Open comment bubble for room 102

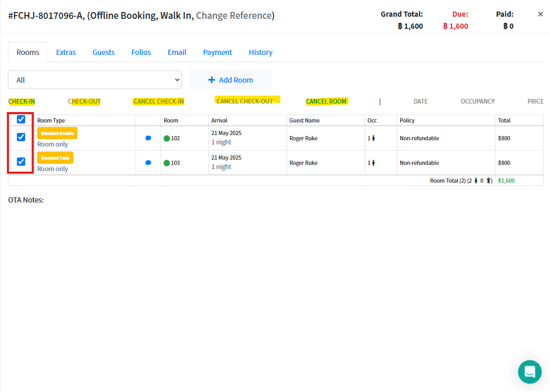point(148,138)
